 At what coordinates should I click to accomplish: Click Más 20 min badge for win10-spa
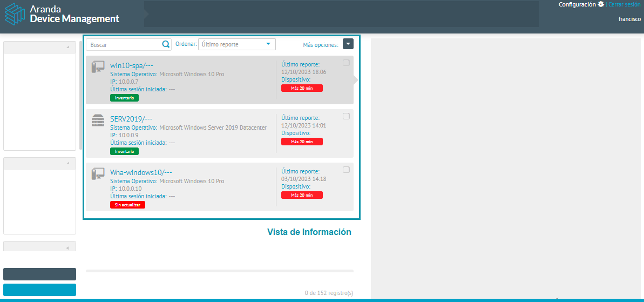point(302,88)
